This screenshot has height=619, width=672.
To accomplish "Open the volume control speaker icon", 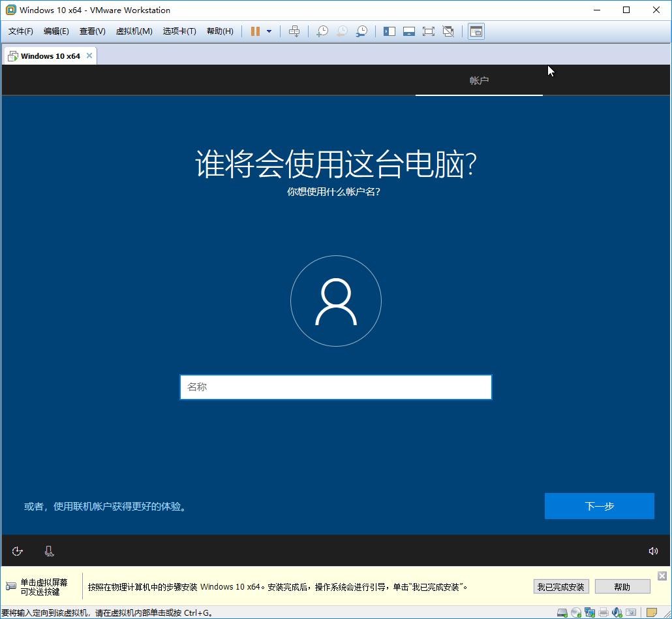I will (x=654, y=550).
